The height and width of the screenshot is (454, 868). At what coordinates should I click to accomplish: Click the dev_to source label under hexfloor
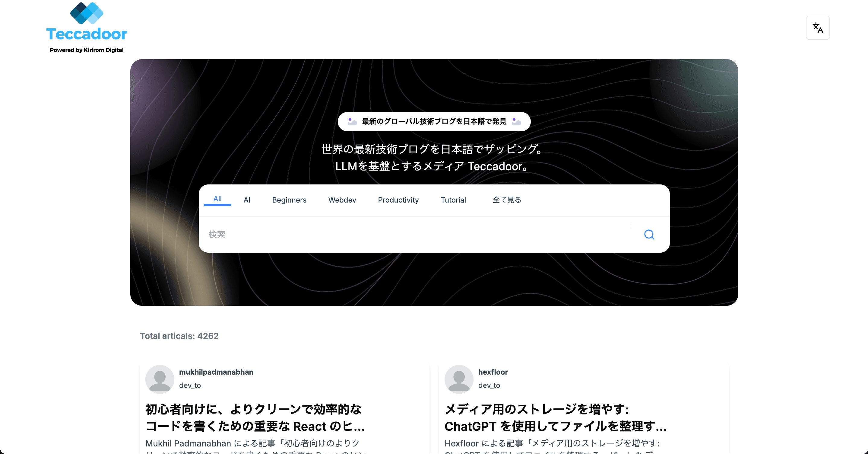(x=489, y=385)
